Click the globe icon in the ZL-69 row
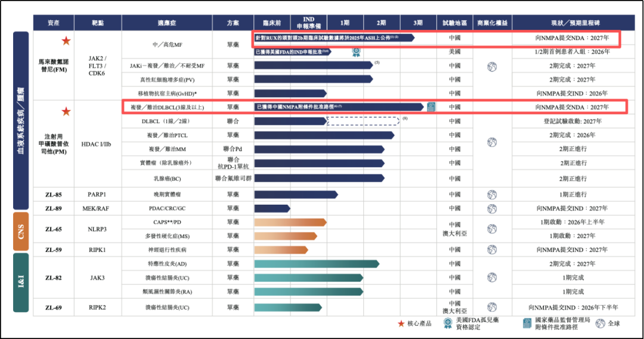 coord(492,307)
